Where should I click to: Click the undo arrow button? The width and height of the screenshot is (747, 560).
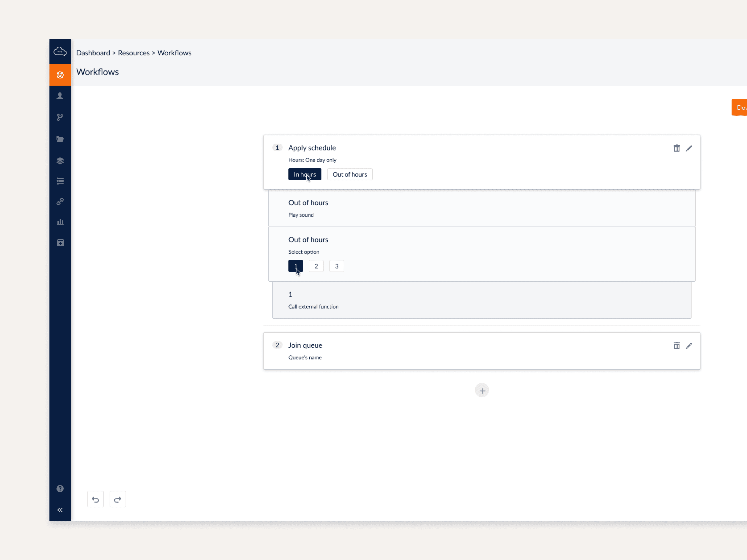pyautogui.click(x=96, y=499)
